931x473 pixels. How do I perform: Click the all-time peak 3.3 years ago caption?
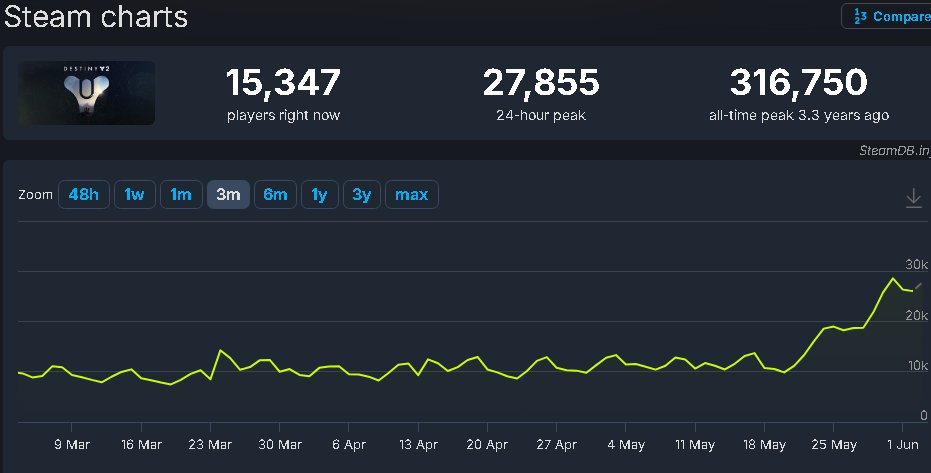coord(799,115)
